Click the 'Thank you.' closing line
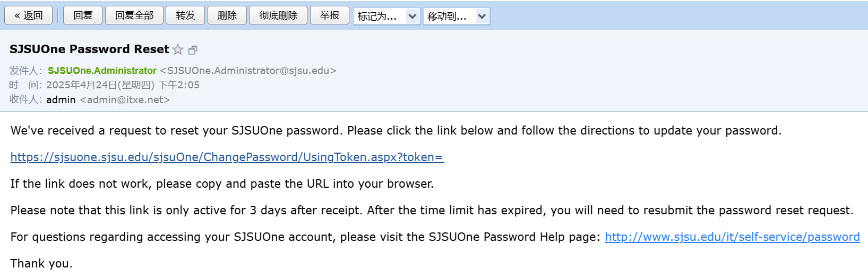The image size is (868, 276). pos(41,263)
